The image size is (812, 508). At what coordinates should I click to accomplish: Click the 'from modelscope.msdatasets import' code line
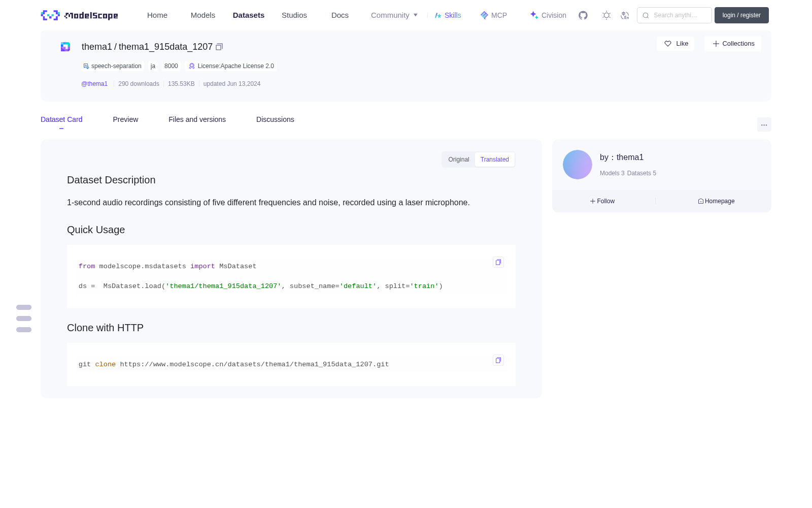click(x=167, y=266)
